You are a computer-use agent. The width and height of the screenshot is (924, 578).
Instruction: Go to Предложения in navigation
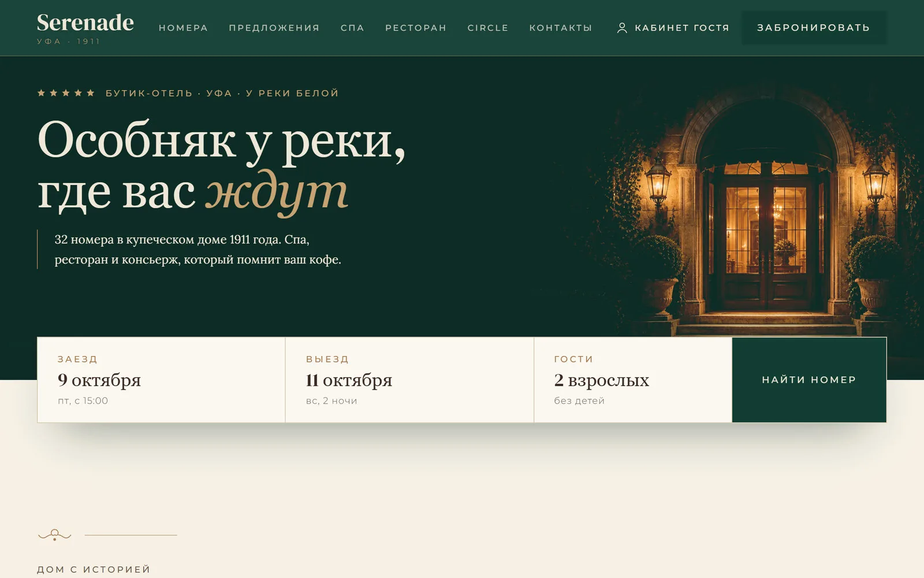click(x=274, y=28)
